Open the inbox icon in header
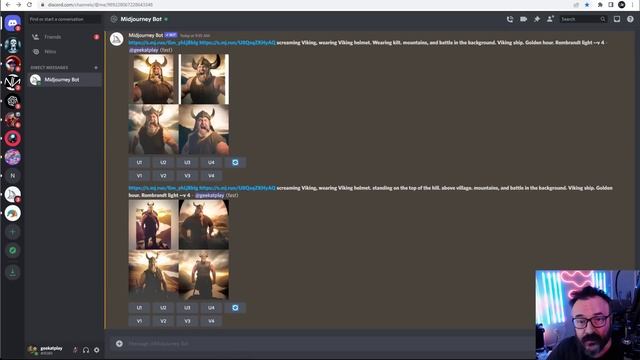The height and width of the screenshot is (360, 640). point(617,19)
